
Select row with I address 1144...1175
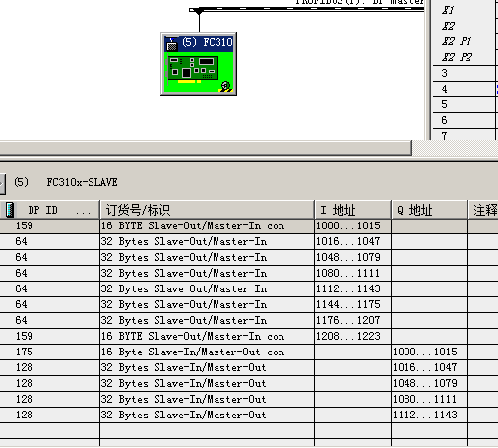(x=249, y=304)
